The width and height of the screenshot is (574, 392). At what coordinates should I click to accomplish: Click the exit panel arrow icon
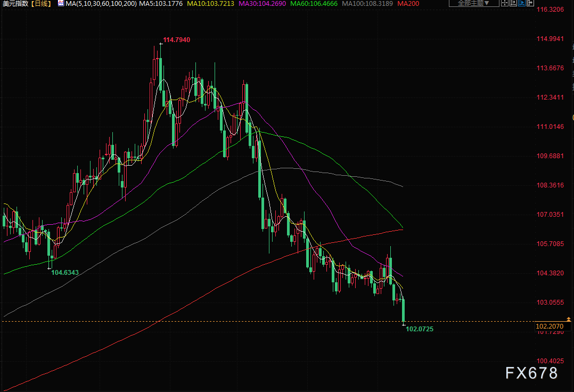(x=530, y=3)
